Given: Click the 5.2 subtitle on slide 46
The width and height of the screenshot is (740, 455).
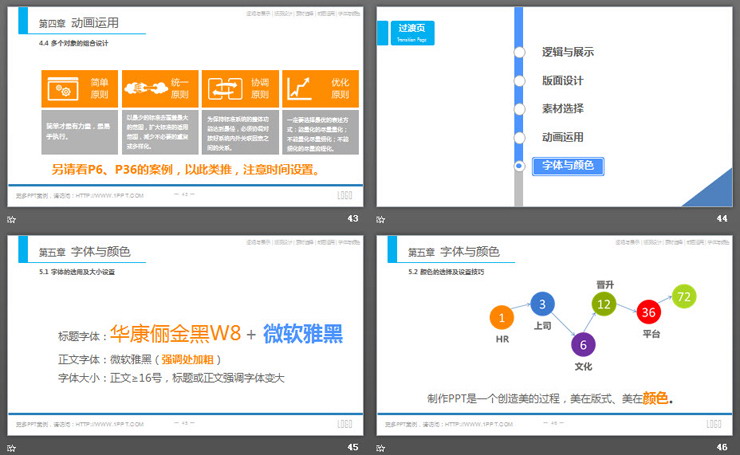Looking at the screenshot, I should 446,272.
